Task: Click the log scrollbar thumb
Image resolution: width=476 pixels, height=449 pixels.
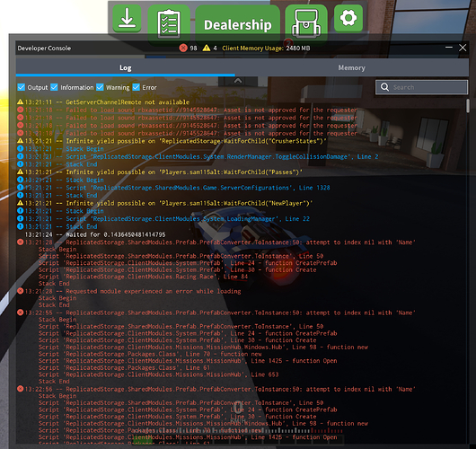Action: click(x=468, y=105)
